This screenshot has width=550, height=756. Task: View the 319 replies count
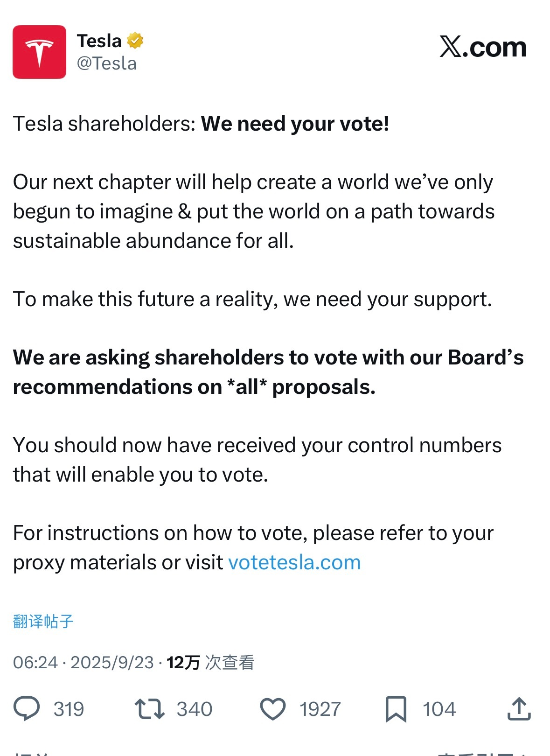(x=69, y=709)
